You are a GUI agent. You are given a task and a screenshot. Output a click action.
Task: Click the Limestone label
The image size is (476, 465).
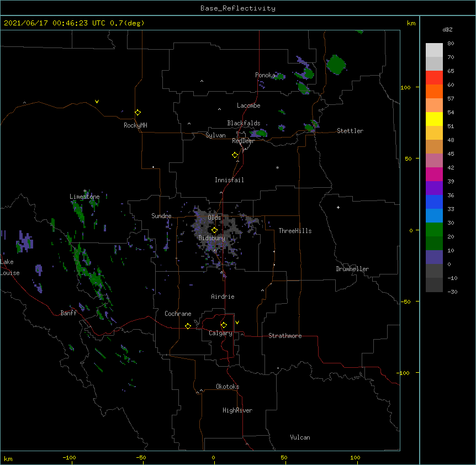(84, 197)
